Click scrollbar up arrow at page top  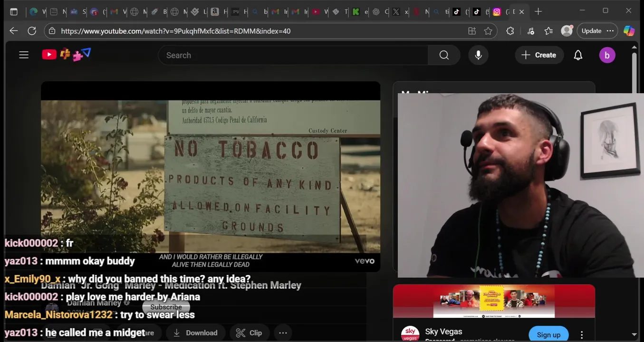[x=634, y=47]
